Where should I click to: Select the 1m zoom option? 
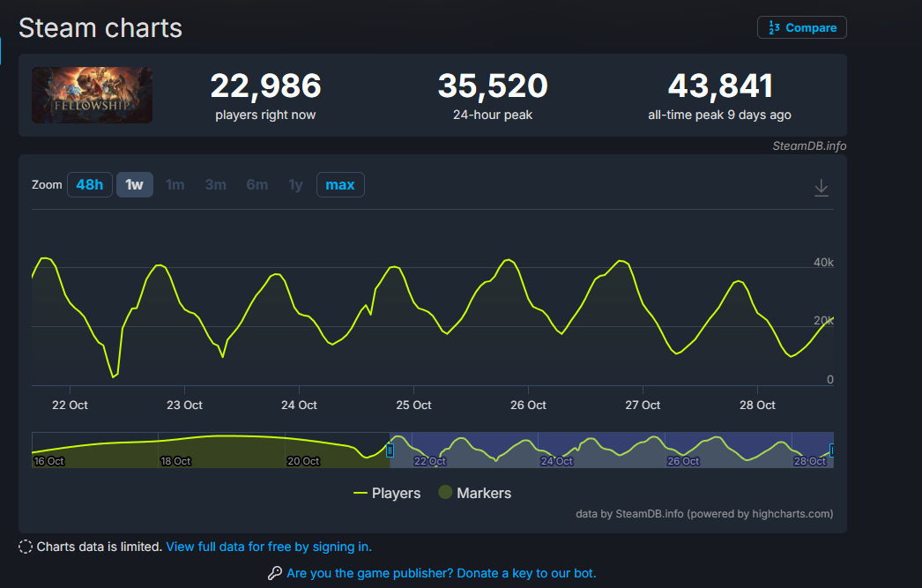point(175,184)
